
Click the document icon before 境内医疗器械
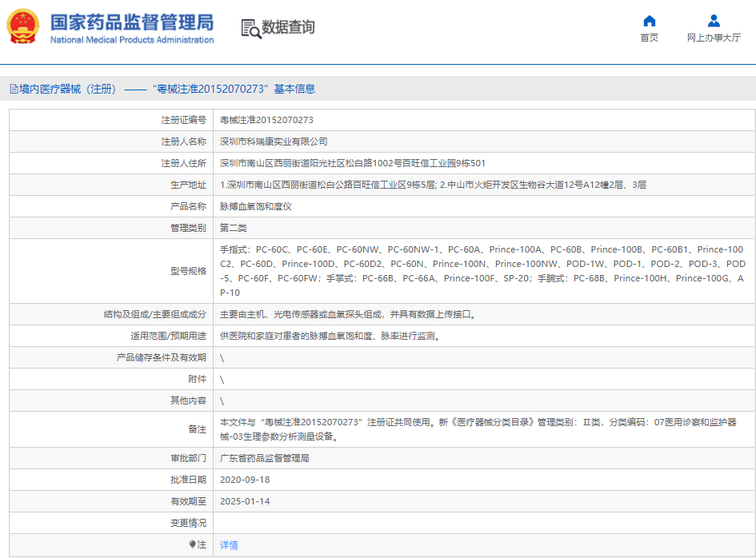tap(14, 89)
